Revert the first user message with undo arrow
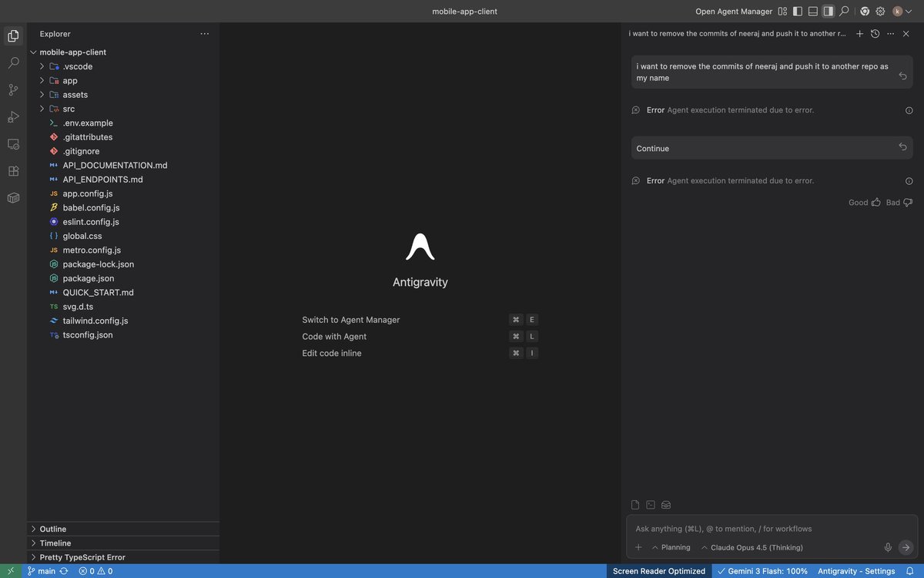Screen dimensions: 924x578 point(902,76)
